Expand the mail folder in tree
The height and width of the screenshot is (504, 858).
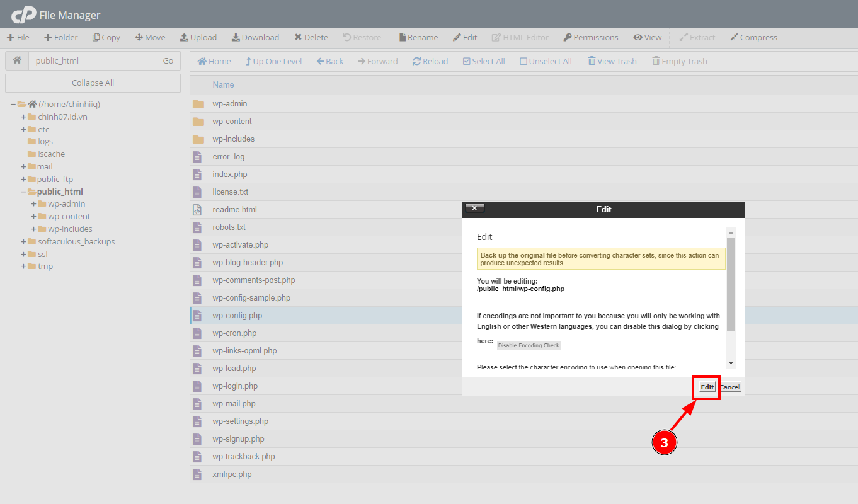23,166
